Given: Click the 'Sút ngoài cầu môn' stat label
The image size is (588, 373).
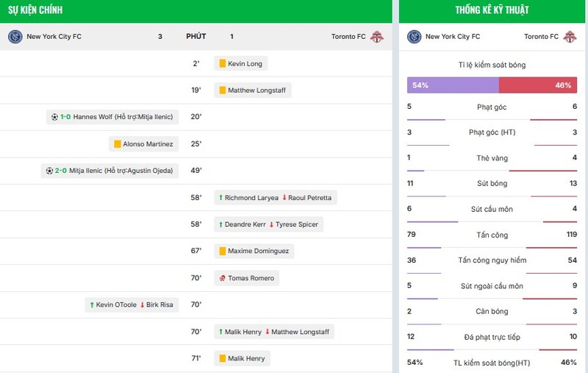Looking at the screenshot, I should coord(492,286).
